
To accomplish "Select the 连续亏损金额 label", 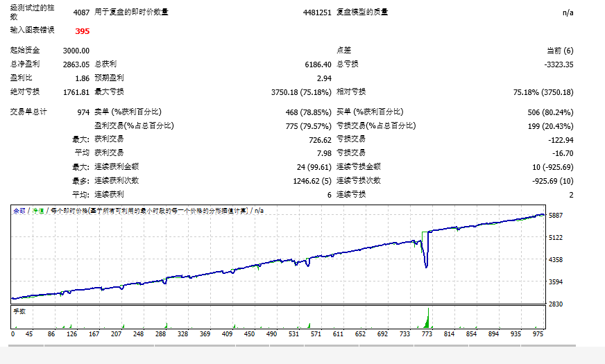I will pos(359,166).
